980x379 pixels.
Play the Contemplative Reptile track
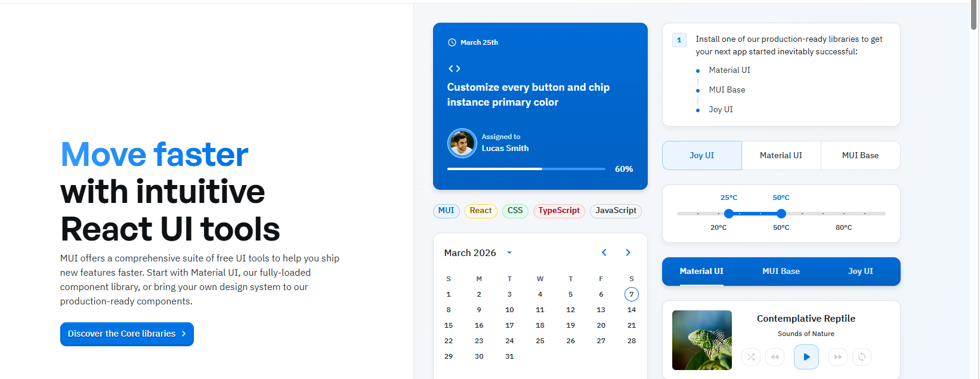click(x=806, y=357)
